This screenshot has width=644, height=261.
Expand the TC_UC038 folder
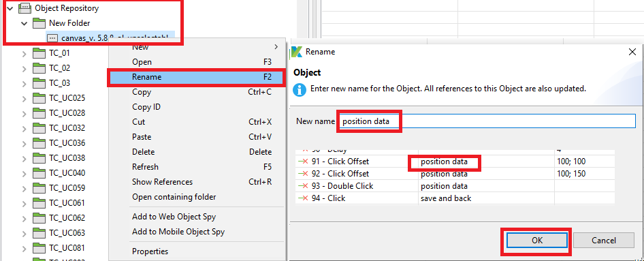(x=25, y=158)
